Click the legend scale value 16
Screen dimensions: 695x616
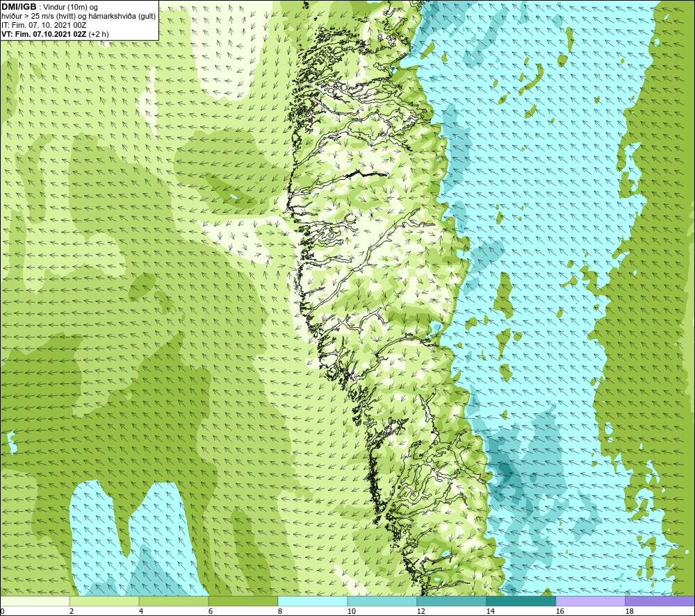point(559,611)
